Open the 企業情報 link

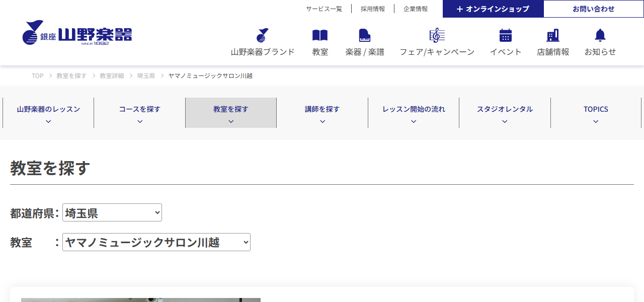click(416, 9)
